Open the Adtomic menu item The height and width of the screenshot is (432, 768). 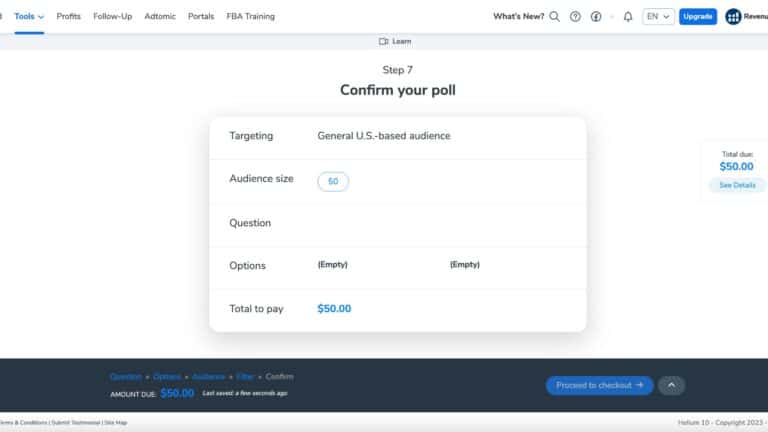[x=160, y=17]
